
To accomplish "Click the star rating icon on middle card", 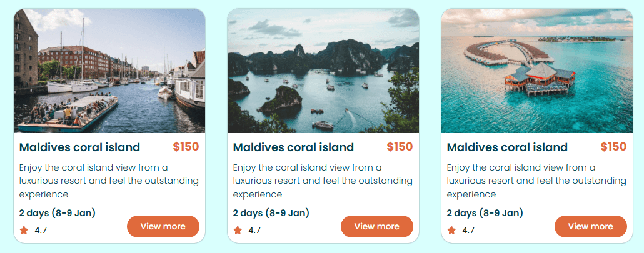I will coord(238,230).
